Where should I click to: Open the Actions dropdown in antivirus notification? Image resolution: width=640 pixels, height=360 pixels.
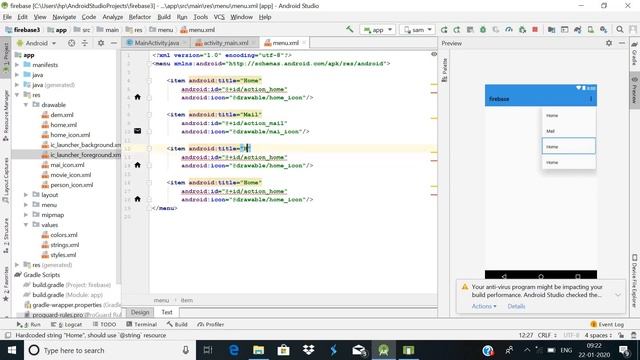click(484, 306)
